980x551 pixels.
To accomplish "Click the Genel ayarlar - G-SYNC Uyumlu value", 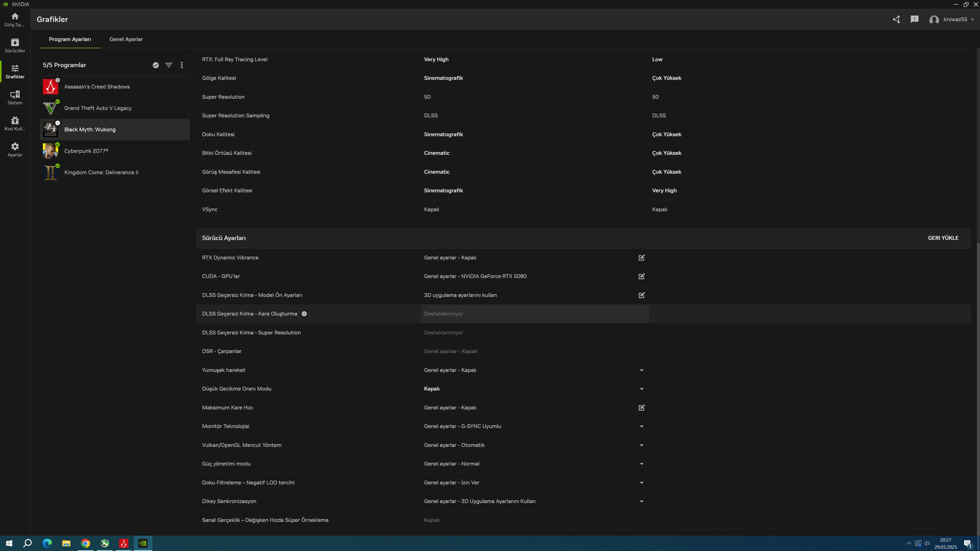I will pyautogui.click(x=462, y=426).
